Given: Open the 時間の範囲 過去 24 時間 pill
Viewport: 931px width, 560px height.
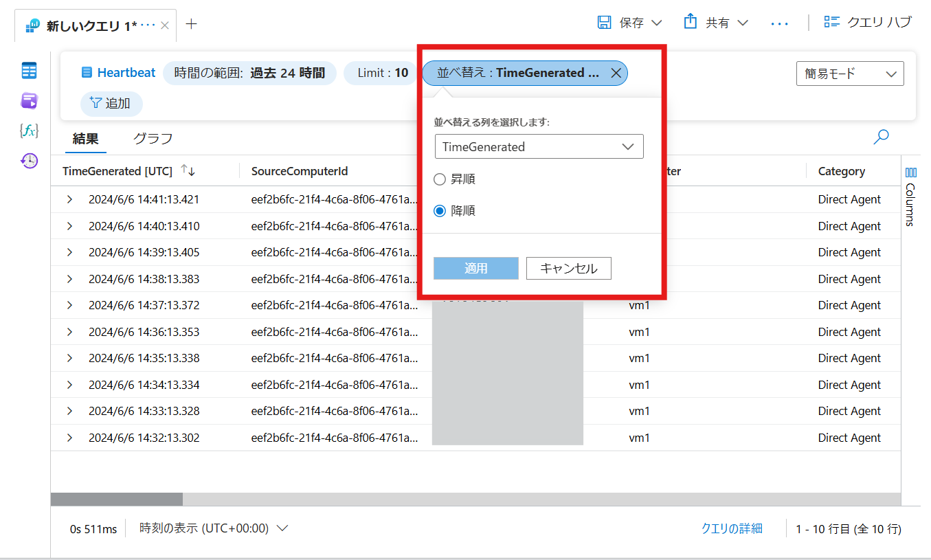Looking at the screenshot, I should [249, 73].
